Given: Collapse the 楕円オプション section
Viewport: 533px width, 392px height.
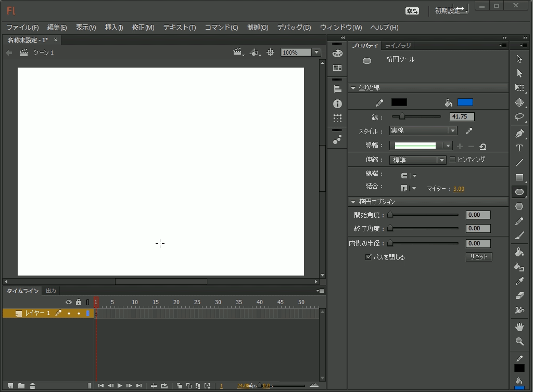Looking at the screenshot, I should (353, 202).
